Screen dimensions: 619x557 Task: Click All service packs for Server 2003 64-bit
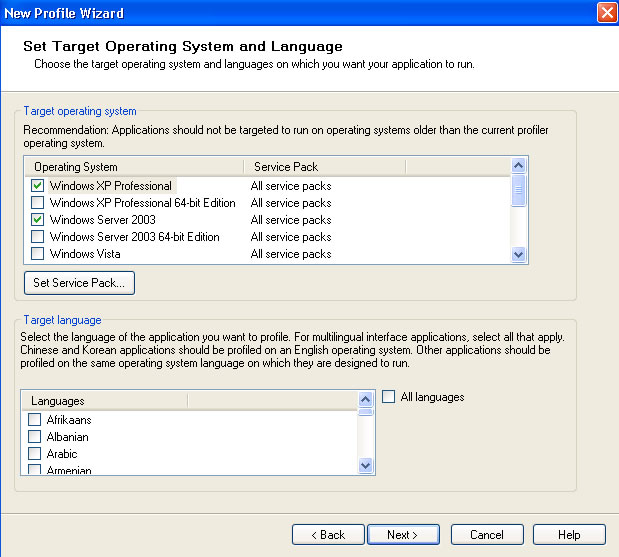click(x=291, y=237)
